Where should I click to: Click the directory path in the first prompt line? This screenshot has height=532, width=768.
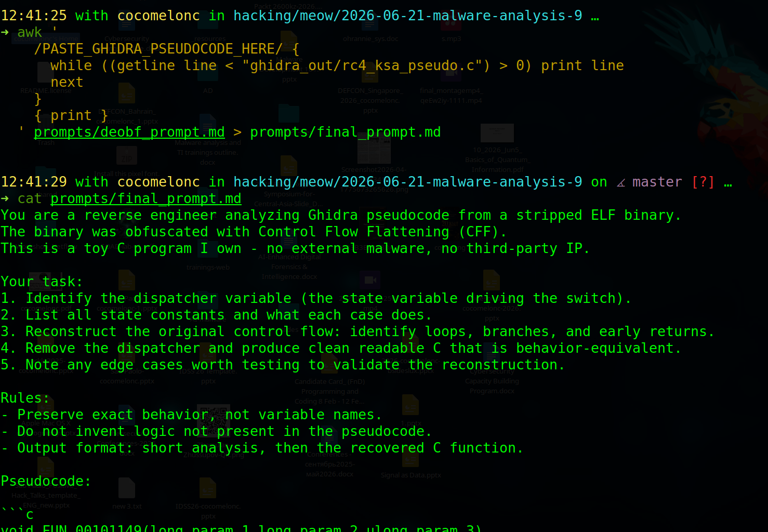tap(408, 16)
